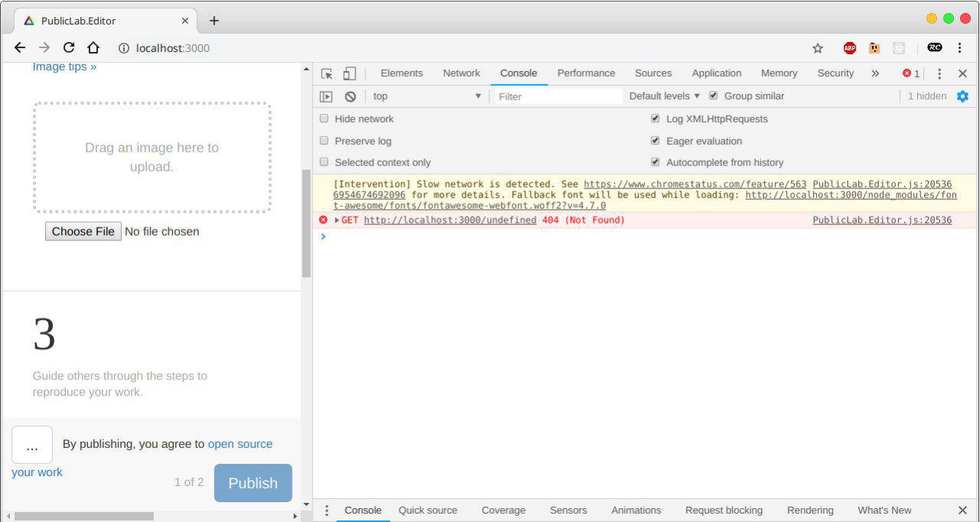This screenshot has width=980, height=522.
Task: Click the ellipsis button beside publishing text
Action: 32,445
